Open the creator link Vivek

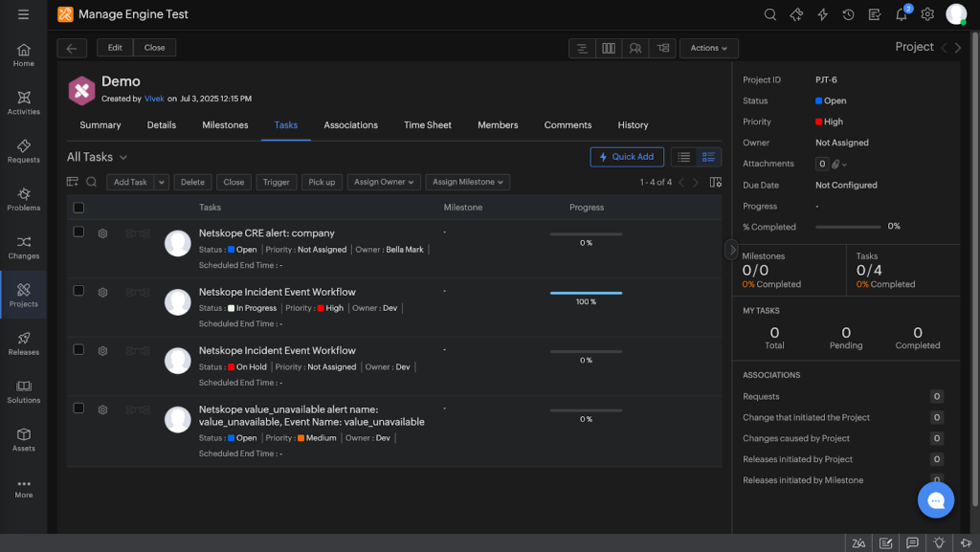click(154, 99)
